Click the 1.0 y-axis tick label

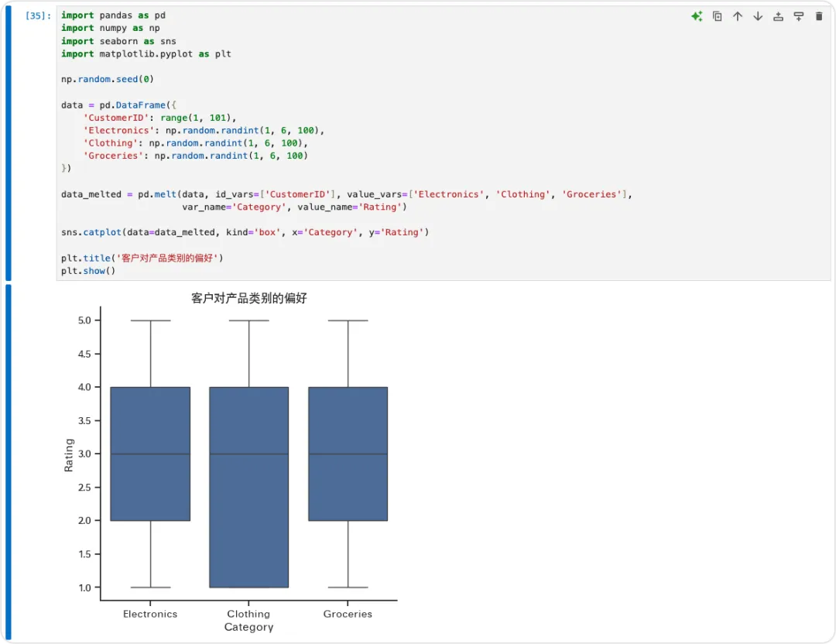(x=85, y=587)
